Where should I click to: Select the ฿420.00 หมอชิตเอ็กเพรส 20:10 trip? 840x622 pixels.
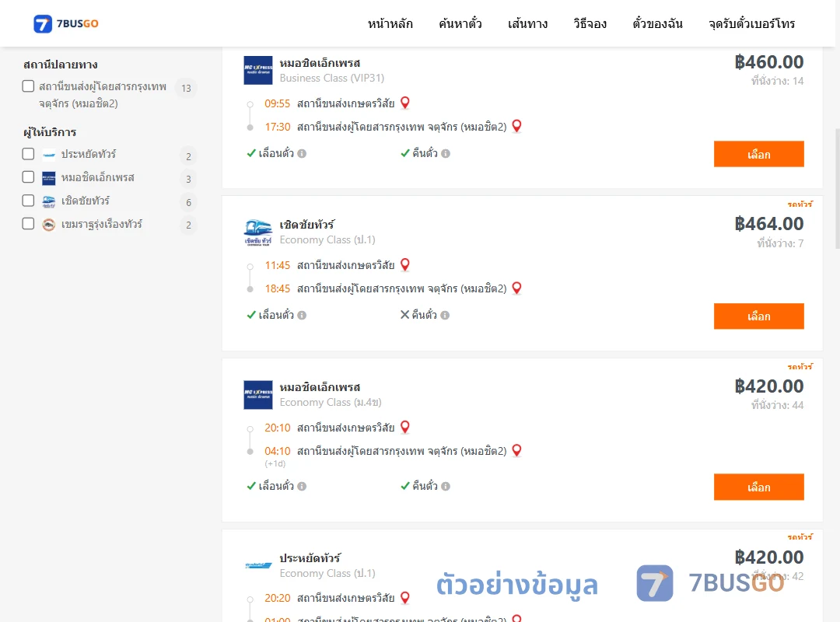(758, 487)
